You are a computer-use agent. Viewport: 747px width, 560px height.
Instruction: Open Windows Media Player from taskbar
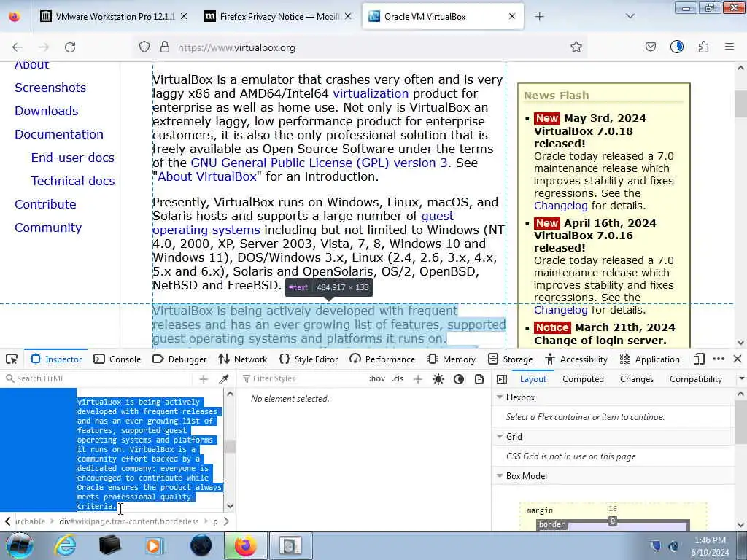tap(155, 545)
